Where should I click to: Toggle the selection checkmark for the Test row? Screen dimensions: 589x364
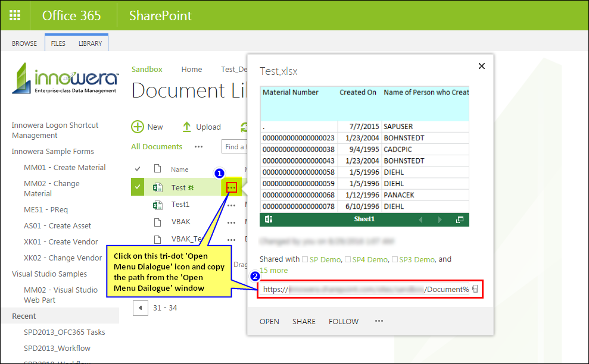138,187
